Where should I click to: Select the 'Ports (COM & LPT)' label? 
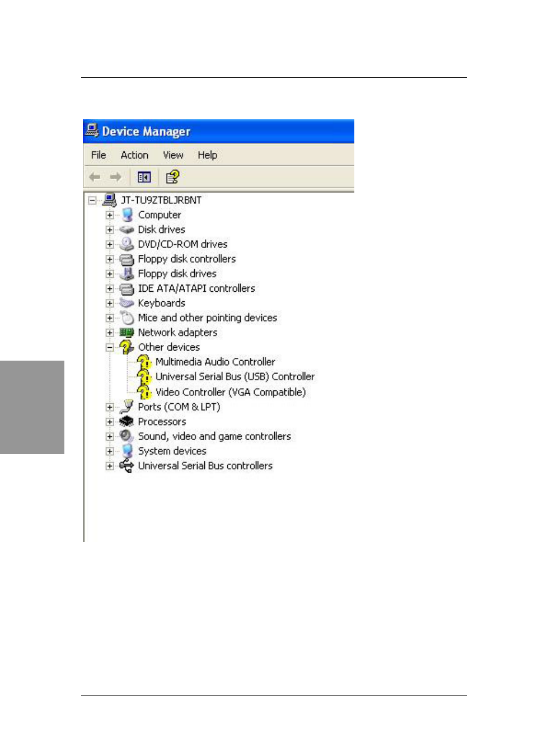coord(179,407)
